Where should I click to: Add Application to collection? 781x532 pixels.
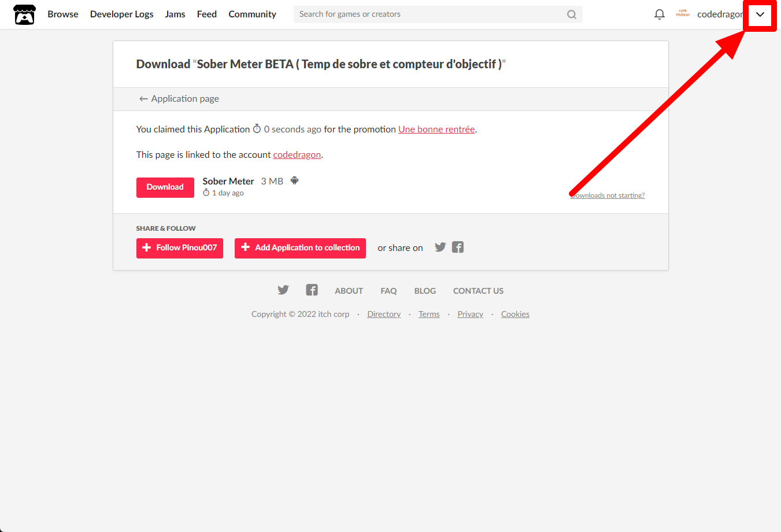point(300,248)
